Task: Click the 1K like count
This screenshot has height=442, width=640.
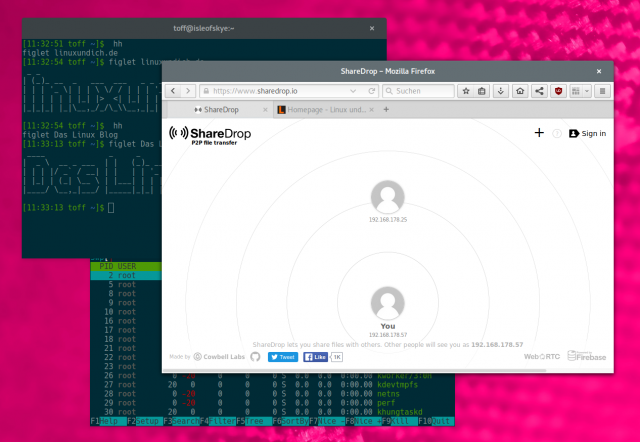Action: click(x=337, y=357)
